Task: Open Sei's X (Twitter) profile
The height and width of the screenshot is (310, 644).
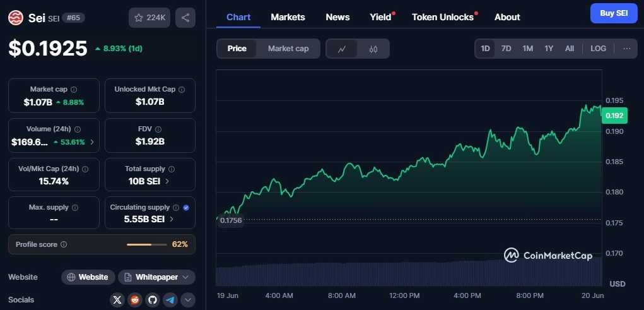Action: pos(117,300)
